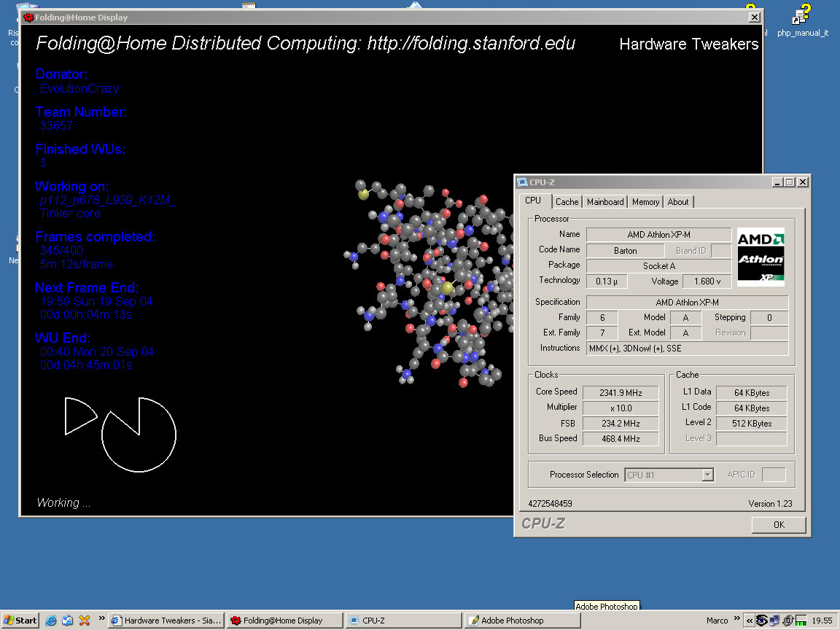Screen dimensions: 840x630
Task: Click the eye icon in system tray
Action: point(761,621)
